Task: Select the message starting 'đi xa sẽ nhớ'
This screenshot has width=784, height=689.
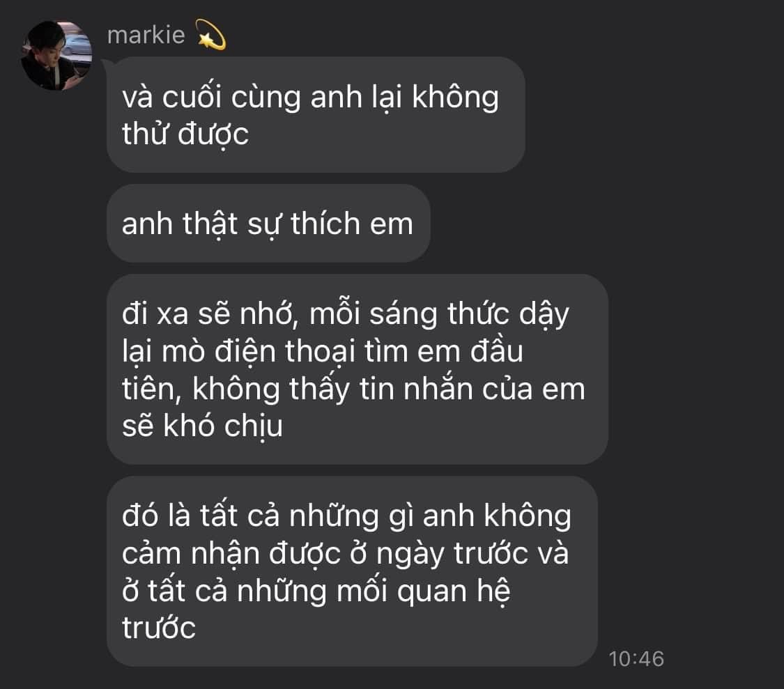Action: click(357, 369)
